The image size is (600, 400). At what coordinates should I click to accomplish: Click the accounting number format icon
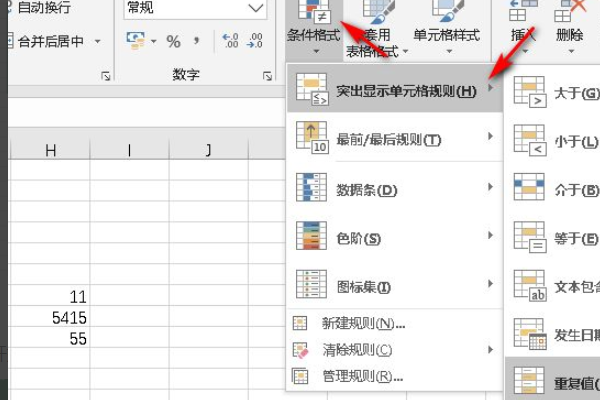pyautogui.click(x=135, y=41)
